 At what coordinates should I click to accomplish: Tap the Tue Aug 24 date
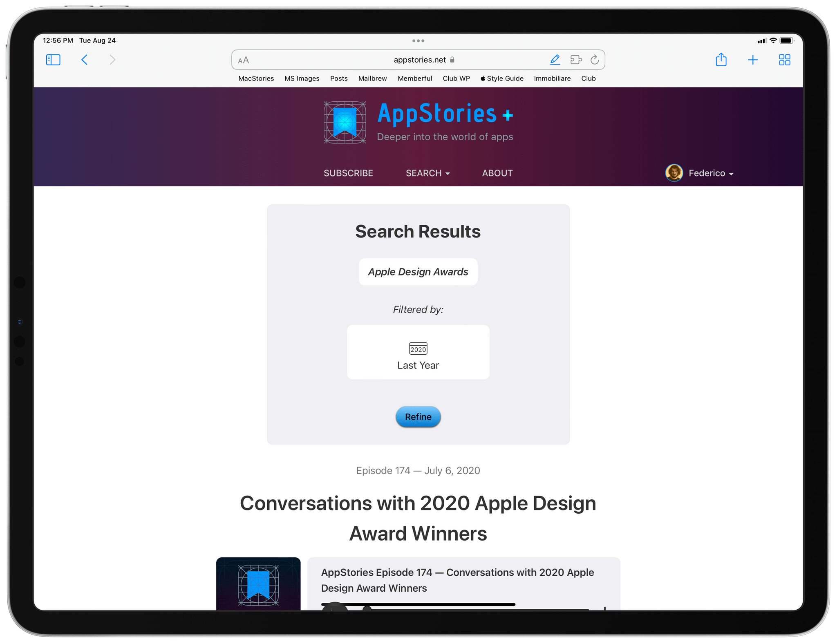97,40
